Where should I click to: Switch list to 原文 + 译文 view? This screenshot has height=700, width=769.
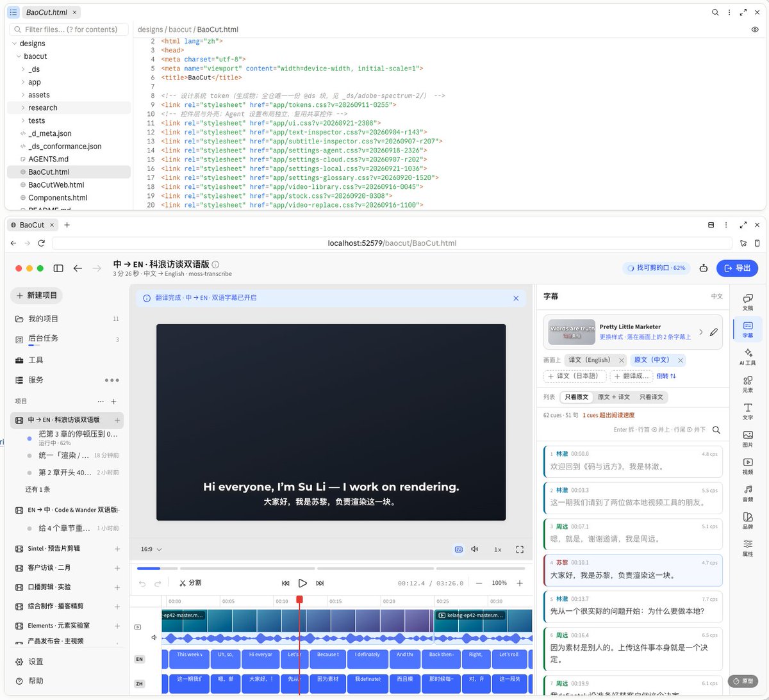tap(613, 397)
